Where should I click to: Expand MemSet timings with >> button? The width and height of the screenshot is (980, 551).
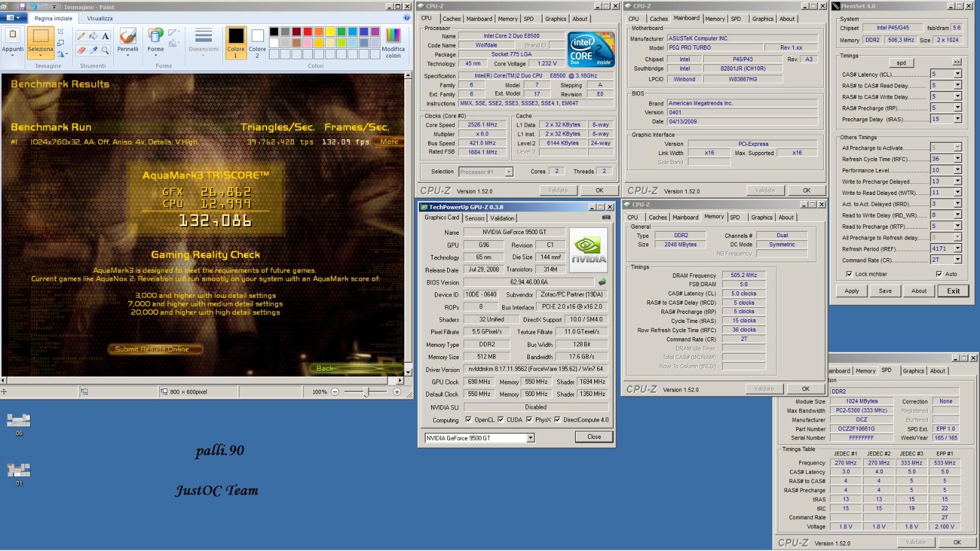(957, 63)
